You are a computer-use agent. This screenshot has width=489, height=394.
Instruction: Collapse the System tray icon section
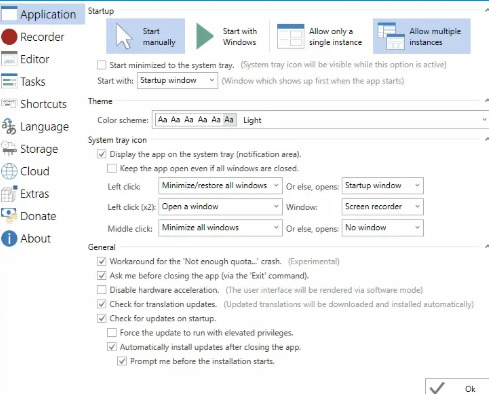point(487,139)
